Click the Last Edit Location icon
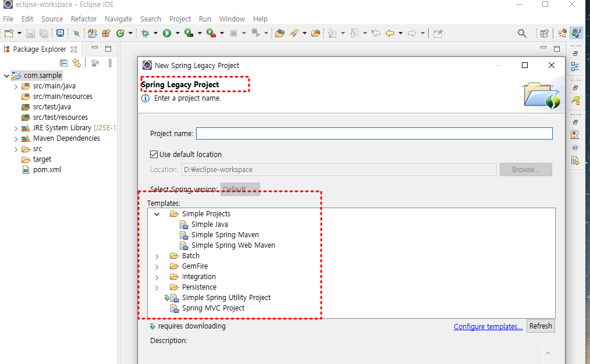The height and width of the screenshot is (364, 590). pos(375,34)
